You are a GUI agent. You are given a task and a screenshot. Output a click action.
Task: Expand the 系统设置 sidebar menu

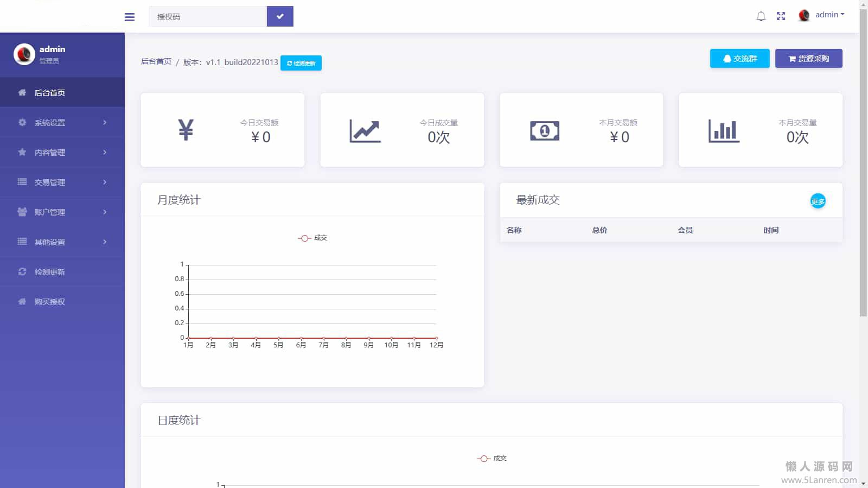[62, 123]
